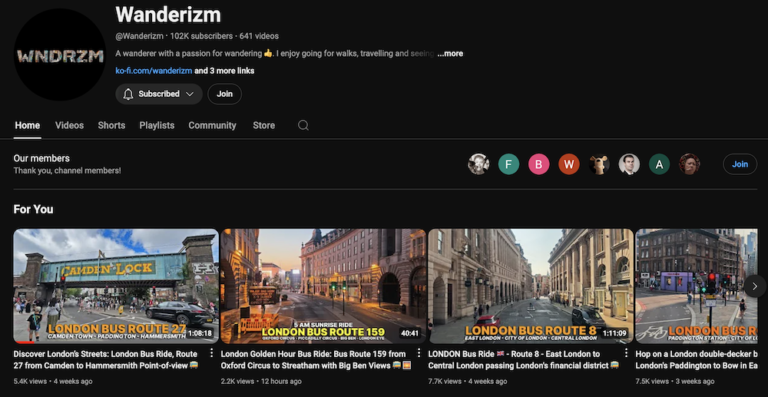Play the London Bus Route 8 thumbnail

[x=531, y=286]
